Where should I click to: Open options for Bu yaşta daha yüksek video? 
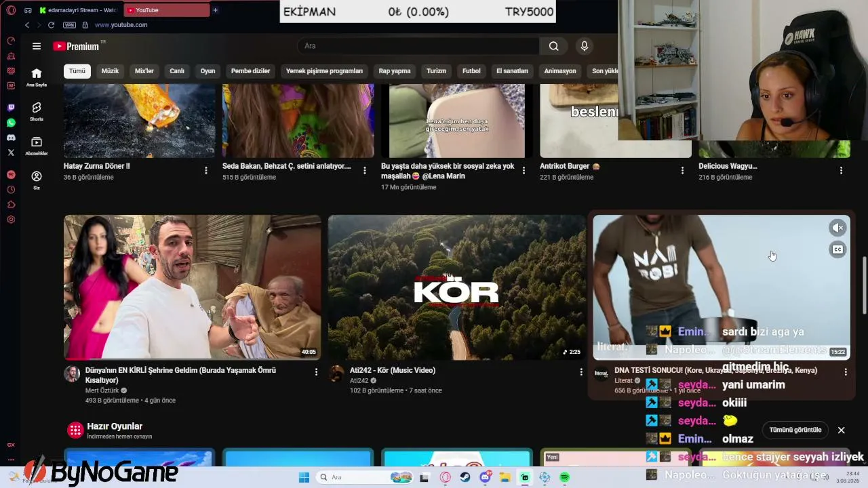(x=524, y=171)
